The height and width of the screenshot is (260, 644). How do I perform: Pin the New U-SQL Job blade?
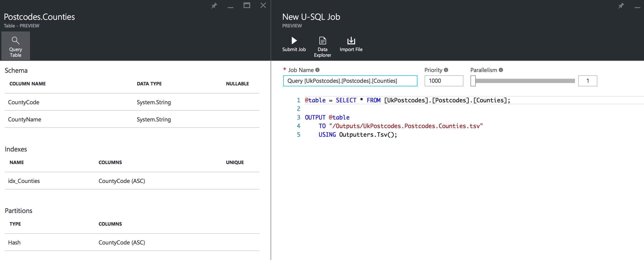[621, 5]
